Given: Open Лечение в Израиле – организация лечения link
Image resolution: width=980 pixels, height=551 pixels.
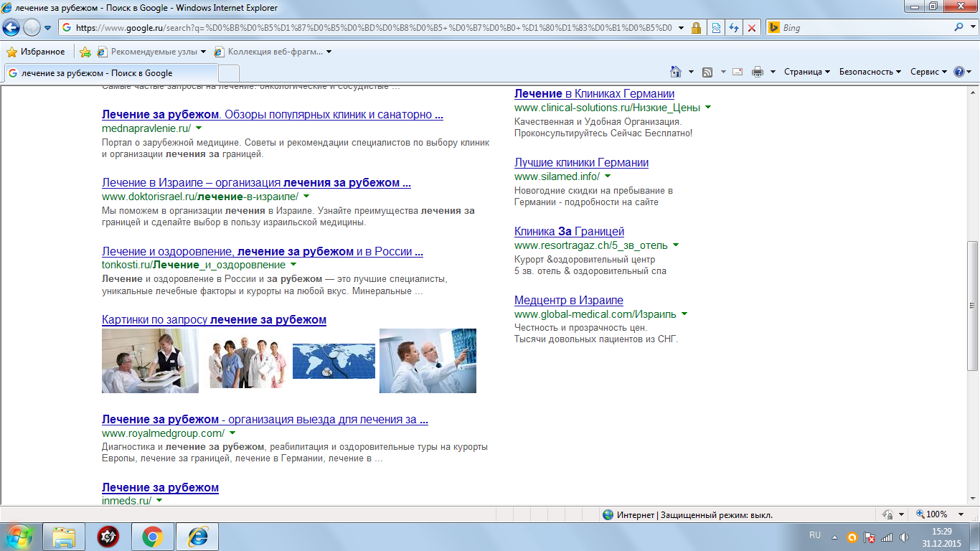Looking at the screenshot, I should 256,183.
